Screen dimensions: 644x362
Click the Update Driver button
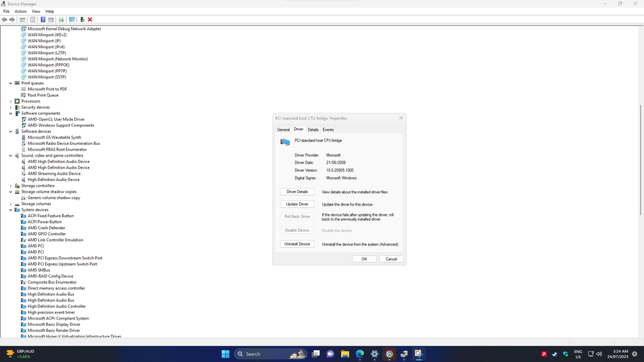tap(297, 204)
